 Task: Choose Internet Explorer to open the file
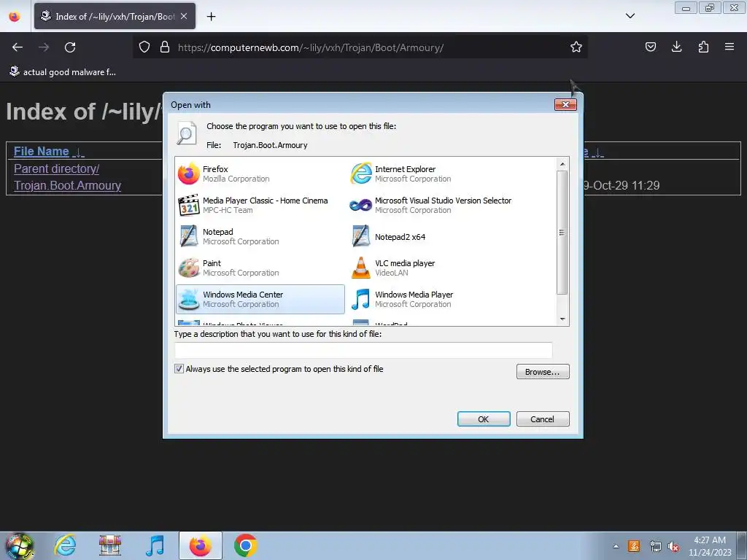pyautogui.click(x=433, y=174)
